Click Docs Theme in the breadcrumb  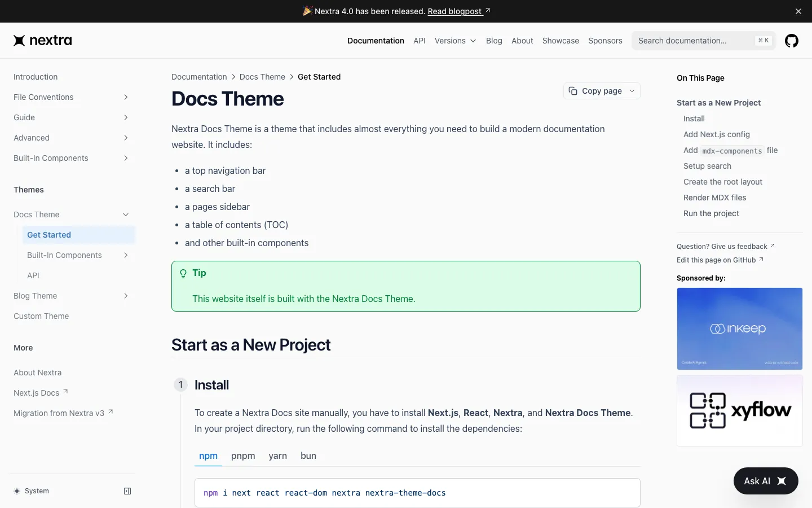262,77
